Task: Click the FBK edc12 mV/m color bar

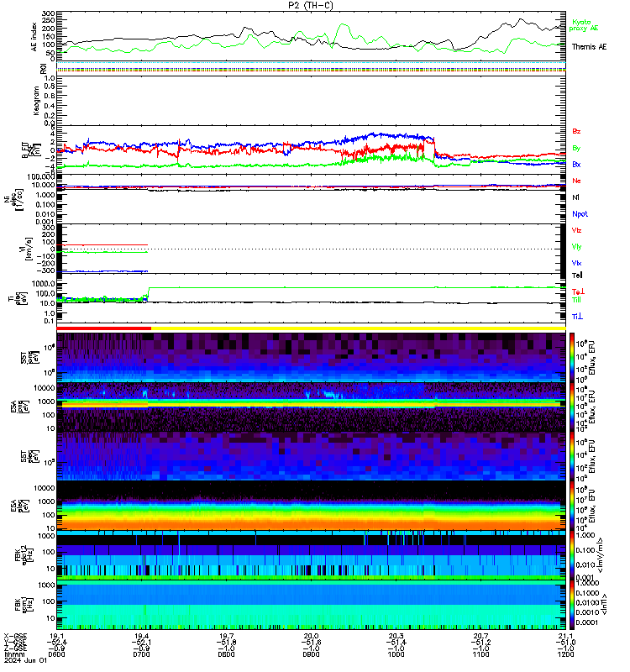Action: click(x=572, y=555)
